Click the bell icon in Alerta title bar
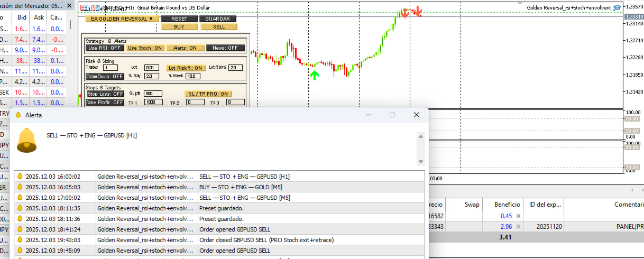Viewport: 644px width, 259px height. point(18,115)
